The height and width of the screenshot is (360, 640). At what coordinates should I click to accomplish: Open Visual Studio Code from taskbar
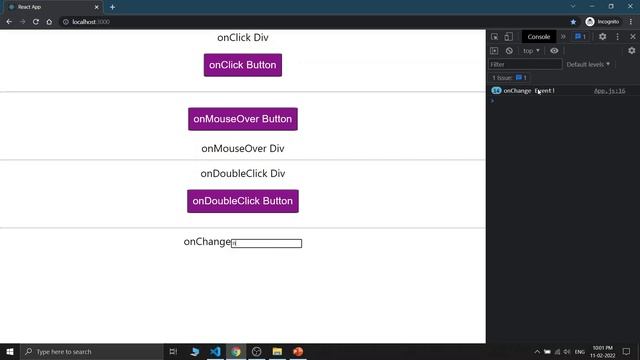pos(215,351)
